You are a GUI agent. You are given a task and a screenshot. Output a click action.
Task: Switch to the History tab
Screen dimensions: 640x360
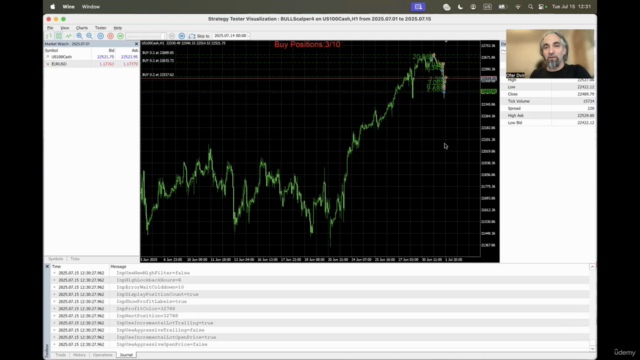point(79,355)
